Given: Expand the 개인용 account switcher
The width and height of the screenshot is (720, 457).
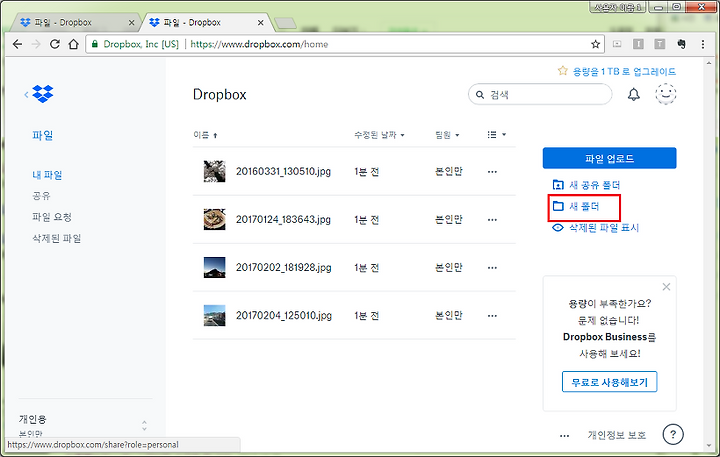Looking at the screenshot, I should coord(144,425).
